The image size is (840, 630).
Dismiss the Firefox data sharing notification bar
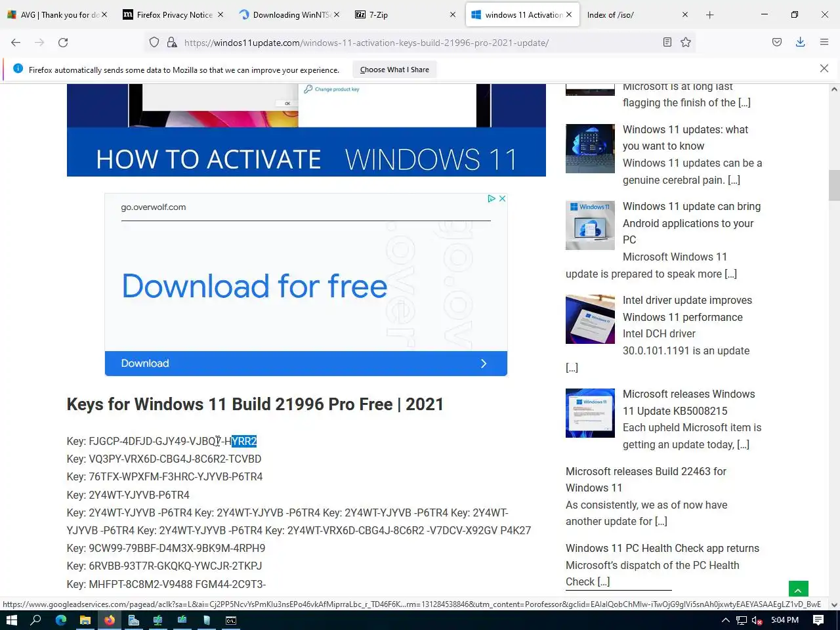824,69
